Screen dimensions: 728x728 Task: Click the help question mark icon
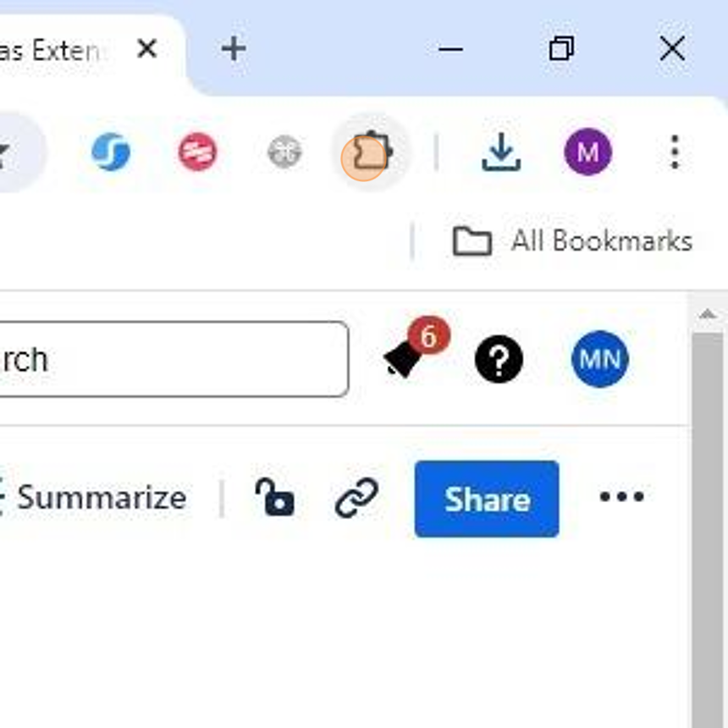[x=499, y=360]
